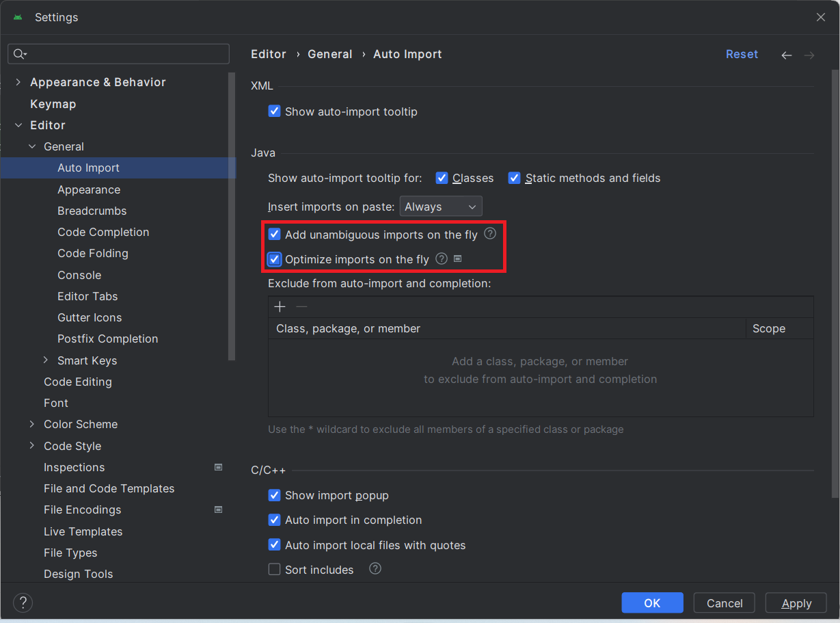Screen dimensions: 840x623
Task: Click the question mark help button at bottom left
Action: tap(23, 602)
